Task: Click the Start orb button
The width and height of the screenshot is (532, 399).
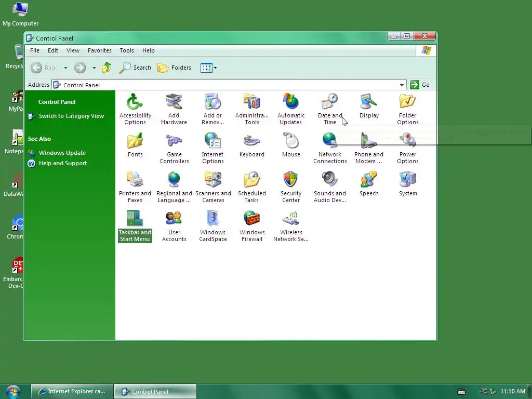Action: [13, 392]
